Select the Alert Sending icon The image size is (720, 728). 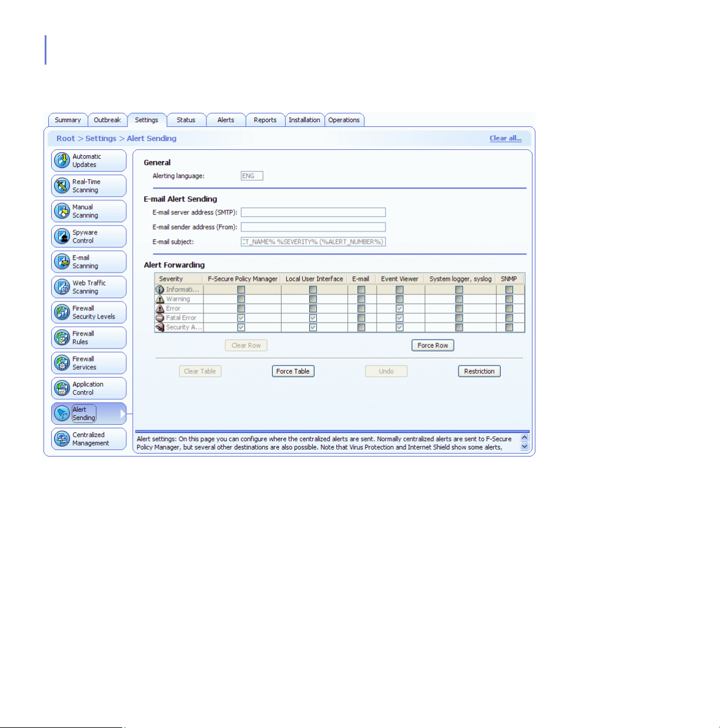[x=62, y=414]
